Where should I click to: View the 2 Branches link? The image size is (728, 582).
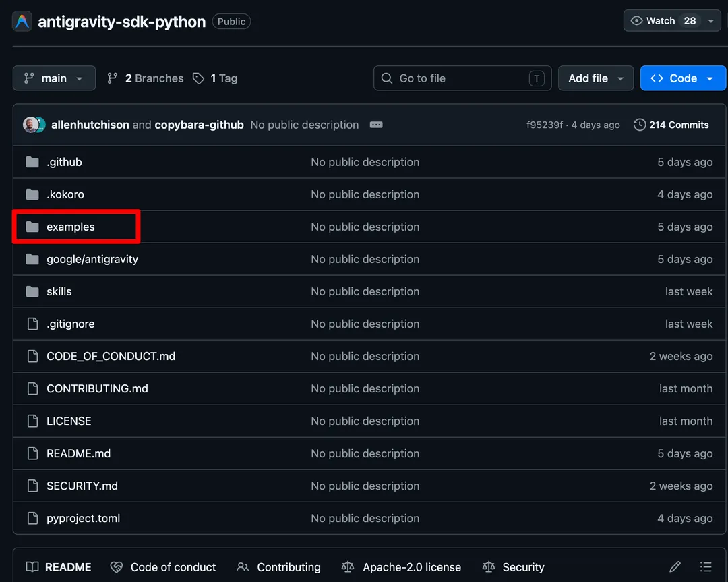pos(146,78)
